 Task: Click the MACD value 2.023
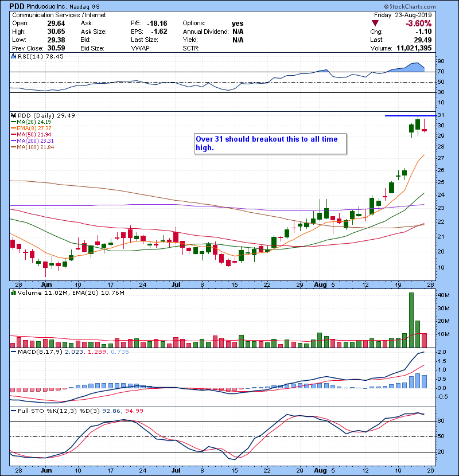74,352
